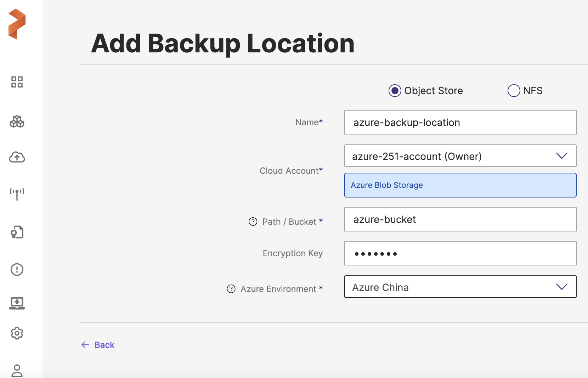Click the Azure China dropdown chevron
588x378 pixels.
[561, 287]
